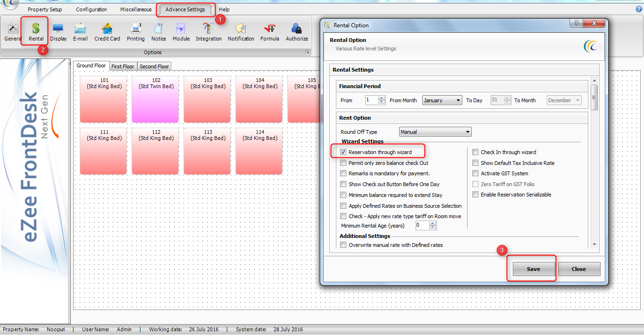Viewport: 644px width, 335px height.
Task: Save the rental option settings
Action: (534, 269)
